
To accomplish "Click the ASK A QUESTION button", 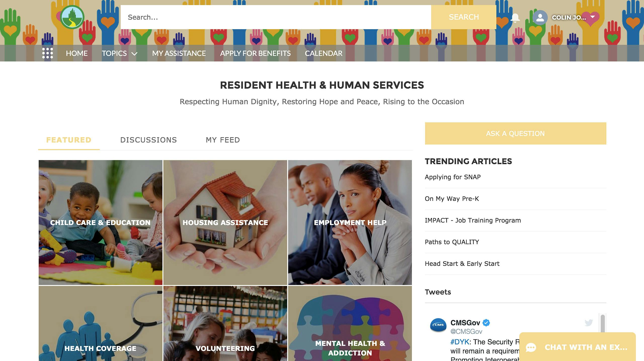I will [x=515, y=134].
